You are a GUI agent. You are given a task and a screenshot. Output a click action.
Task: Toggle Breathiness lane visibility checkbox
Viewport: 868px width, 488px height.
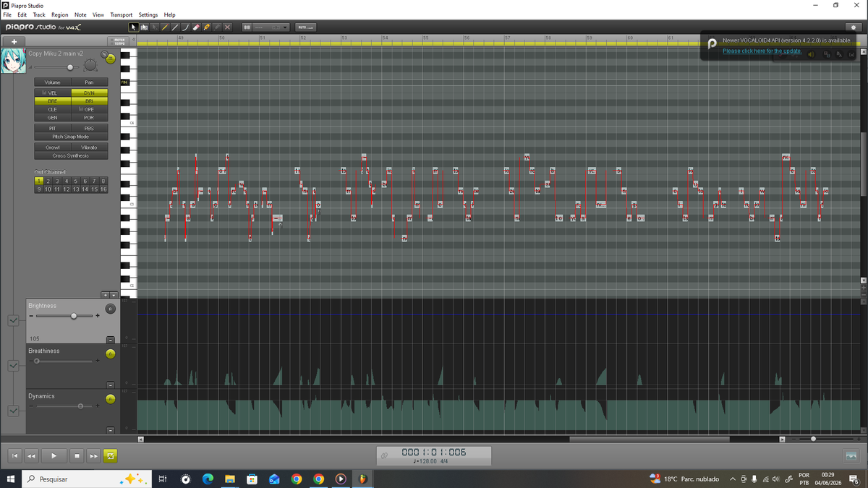13,366
